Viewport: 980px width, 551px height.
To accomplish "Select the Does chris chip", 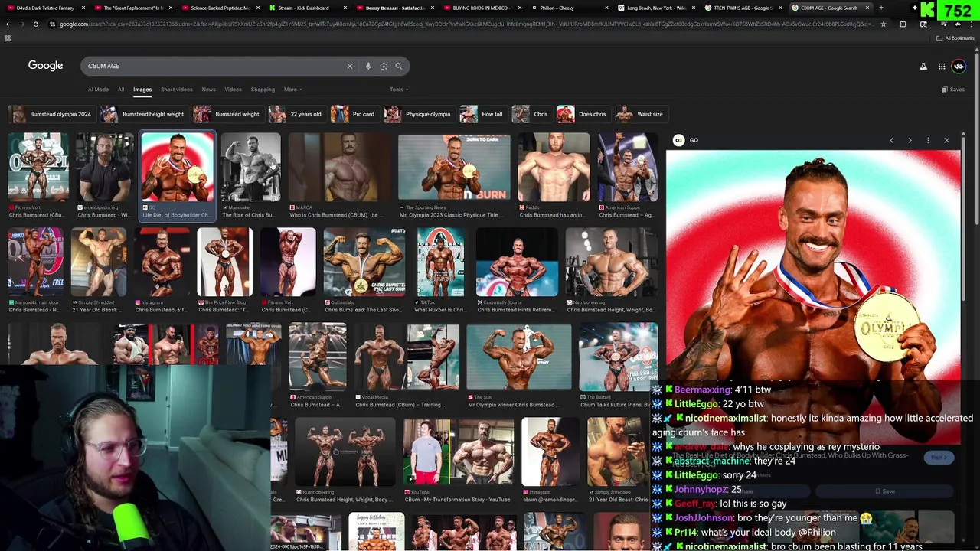I will [583, 114].
